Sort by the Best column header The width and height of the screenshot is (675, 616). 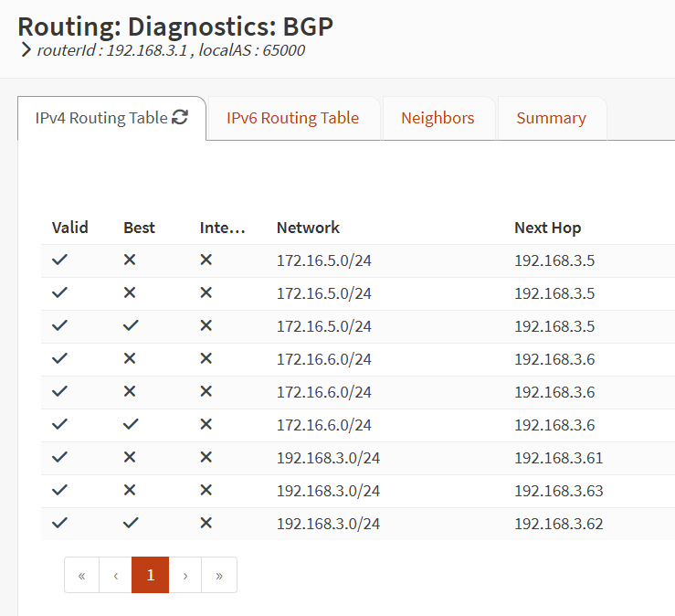(139, 228)
